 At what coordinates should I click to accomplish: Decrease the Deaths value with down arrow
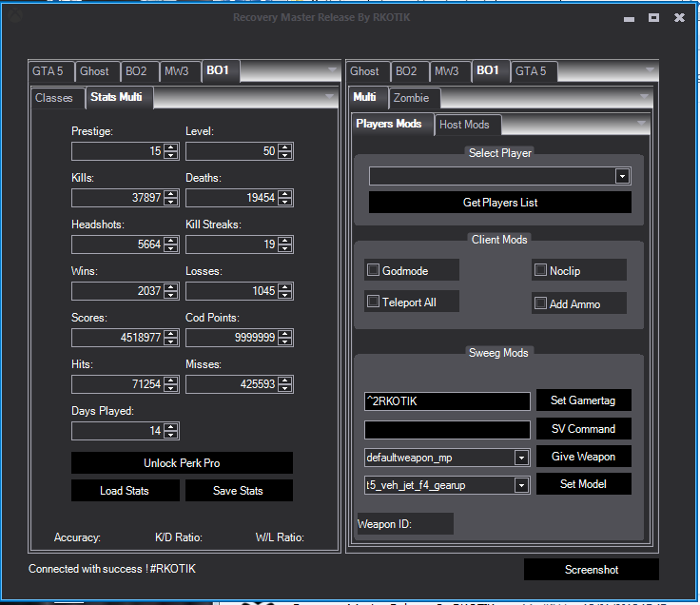coord(284,202)
